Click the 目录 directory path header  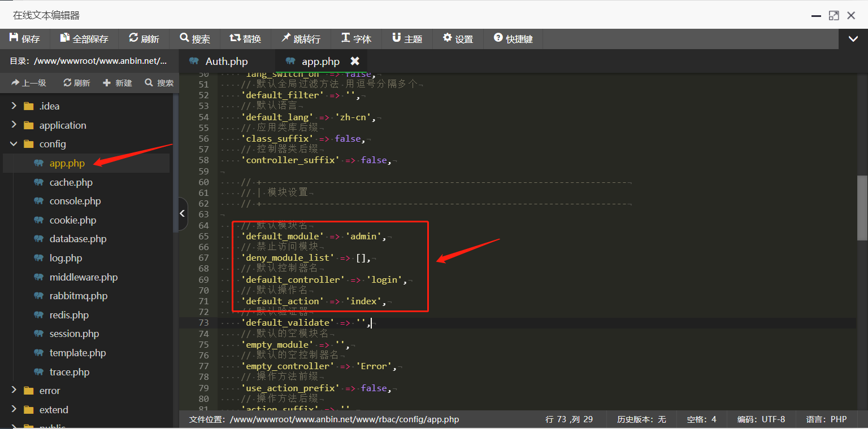pyautogui.click(x=89, y=61)
